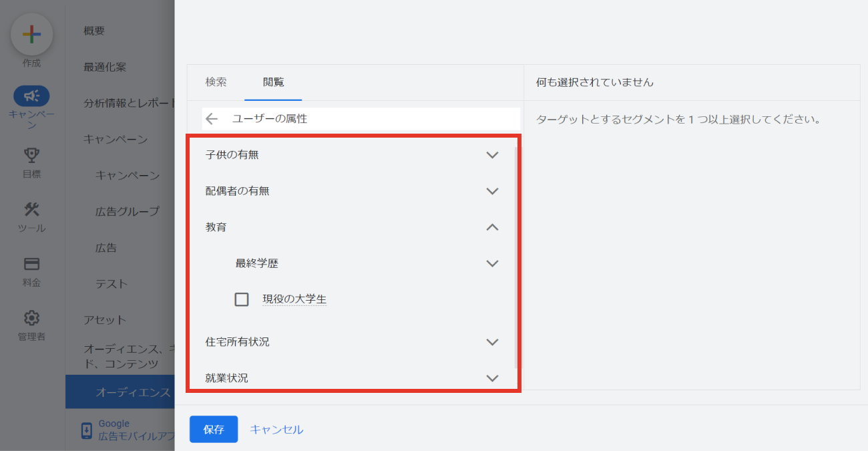Open 概要 in the side menu
The width and height of the screenshot is (868, 451).
[94, 31]
